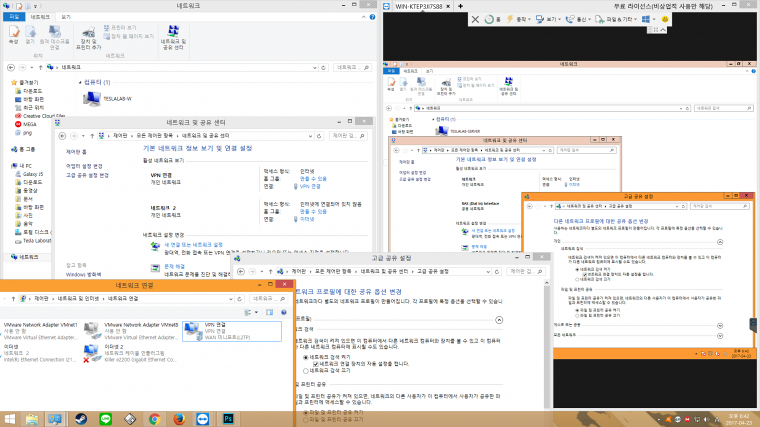This screenshot has width=760, height=427.
Task: Open TeamViewer 동작 dropdown menu
Action: coord(519,19)
